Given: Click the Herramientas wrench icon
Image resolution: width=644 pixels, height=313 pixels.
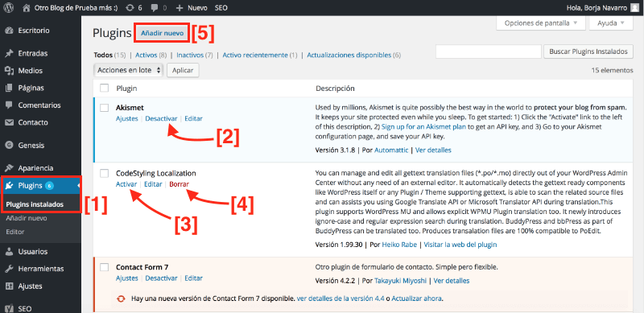Looking at the screenshot, I should [x=9, y=269].
